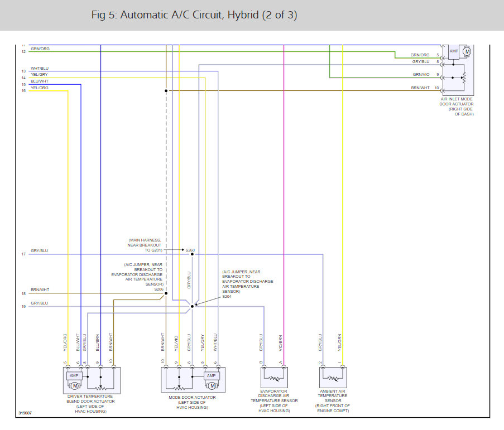Click the 'DRIVER TEMPERATURE BLEND DOOR ACTUATOR' caption
The image size is (504, 430).
(90, 404)
